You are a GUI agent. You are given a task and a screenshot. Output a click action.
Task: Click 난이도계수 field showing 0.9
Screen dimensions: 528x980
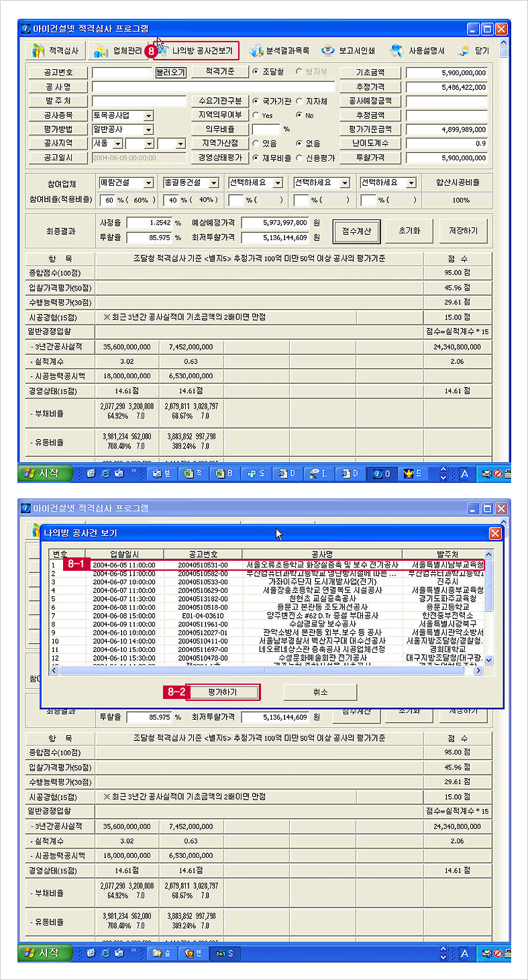(x=447, y=144)
